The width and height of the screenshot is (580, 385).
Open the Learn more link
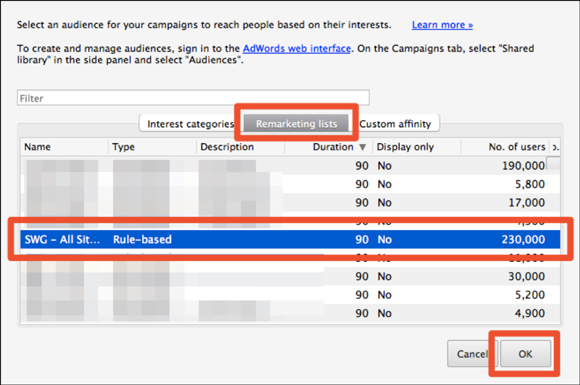click(442, 25)
